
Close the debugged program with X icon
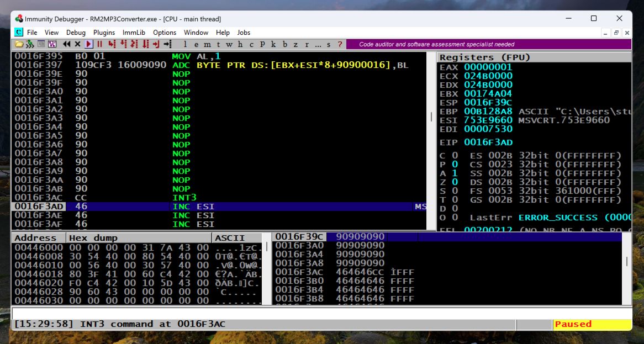tap(78, 44)
